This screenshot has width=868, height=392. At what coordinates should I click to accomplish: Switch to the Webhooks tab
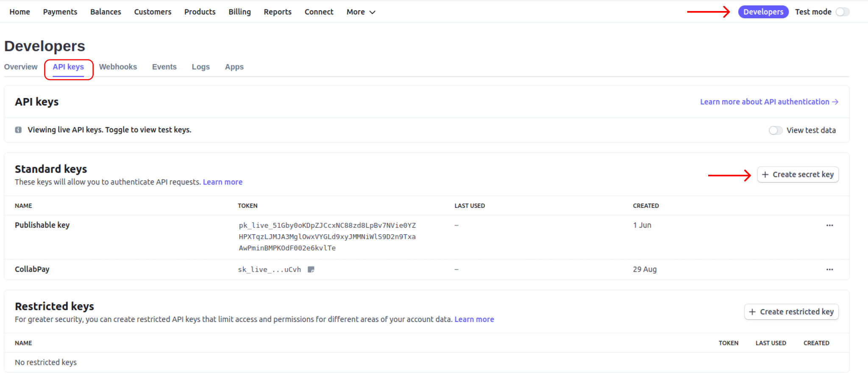click(x=118, y=67)
